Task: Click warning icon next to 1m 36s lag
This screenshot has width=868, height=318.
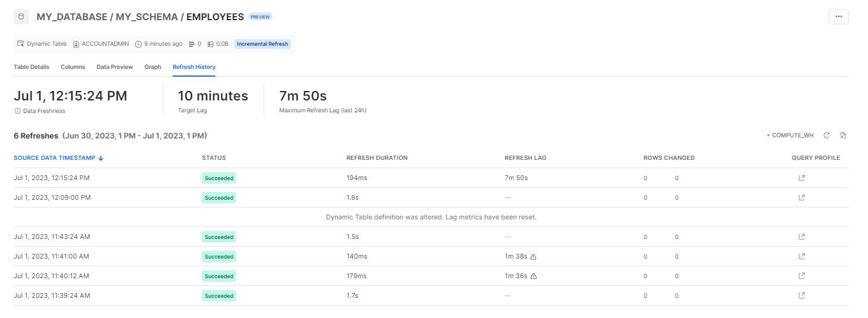Action: (x=533, y=276)
